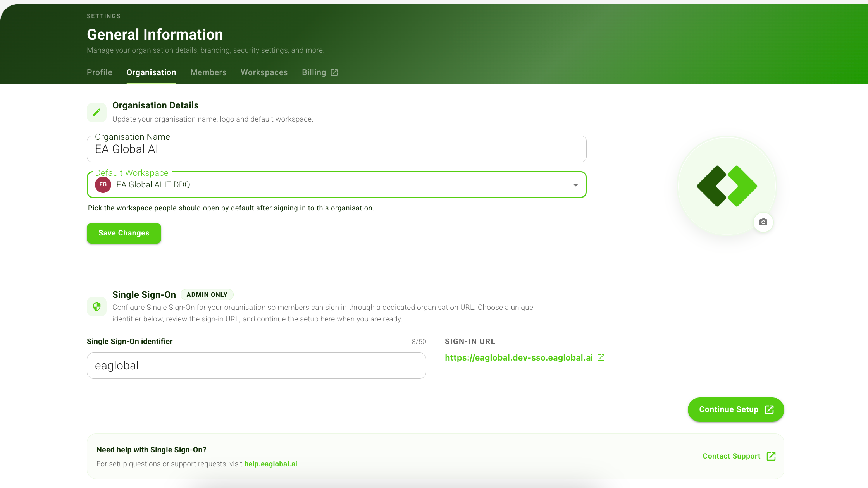
Task: Open the Members tab
Action: 208,72
